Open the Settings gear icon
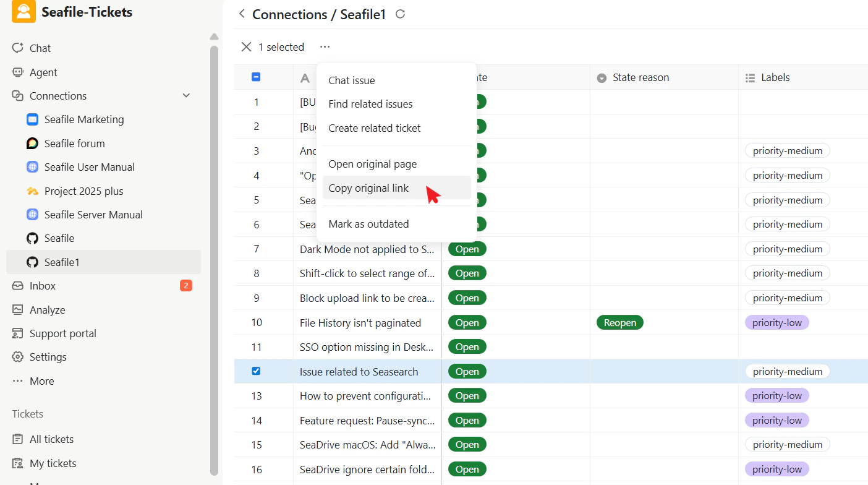Screen dimensions: 868x485 [x=17, y=357]
